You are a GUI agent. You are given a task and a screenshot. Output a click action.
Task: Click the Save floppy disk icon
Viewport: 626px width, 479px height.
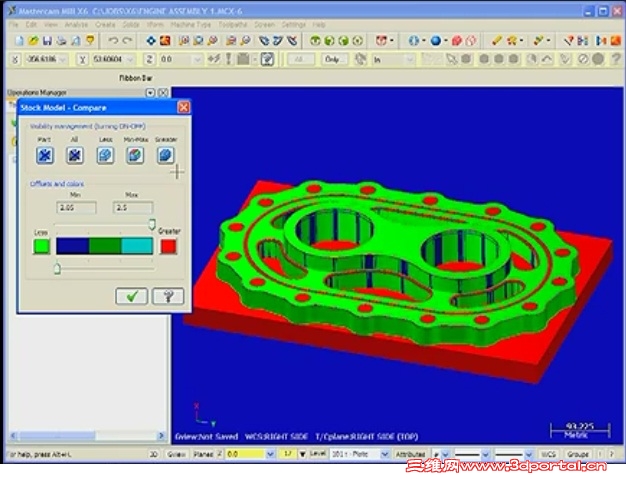tap(47, 40)
